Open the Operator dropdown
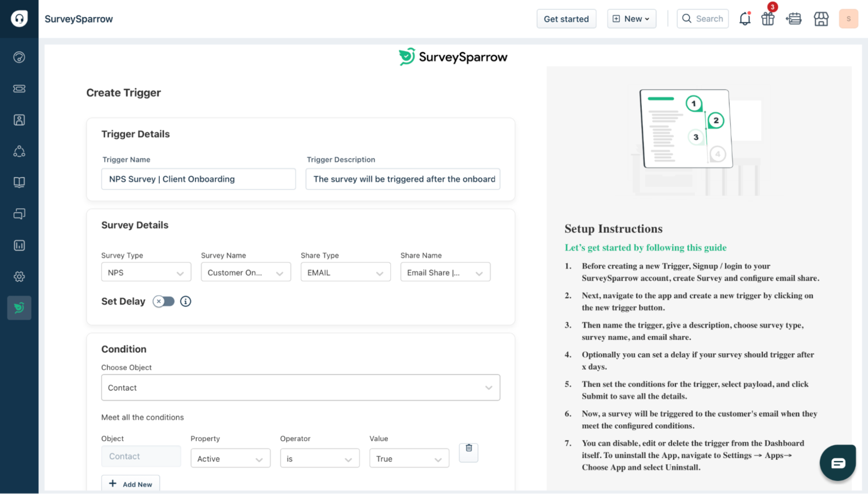 click(320, 458)
